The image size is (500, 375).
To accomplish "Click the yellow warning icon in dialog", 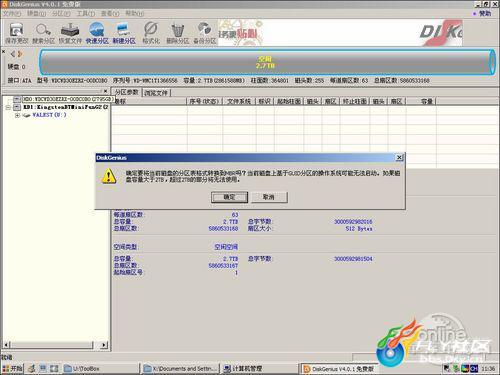I will 109,176.
